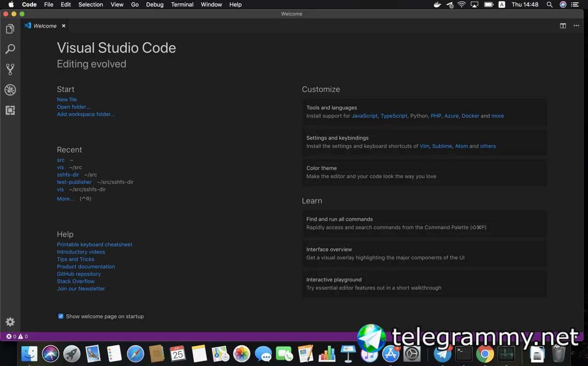Open the Edit menu

[x=66, y=5]
